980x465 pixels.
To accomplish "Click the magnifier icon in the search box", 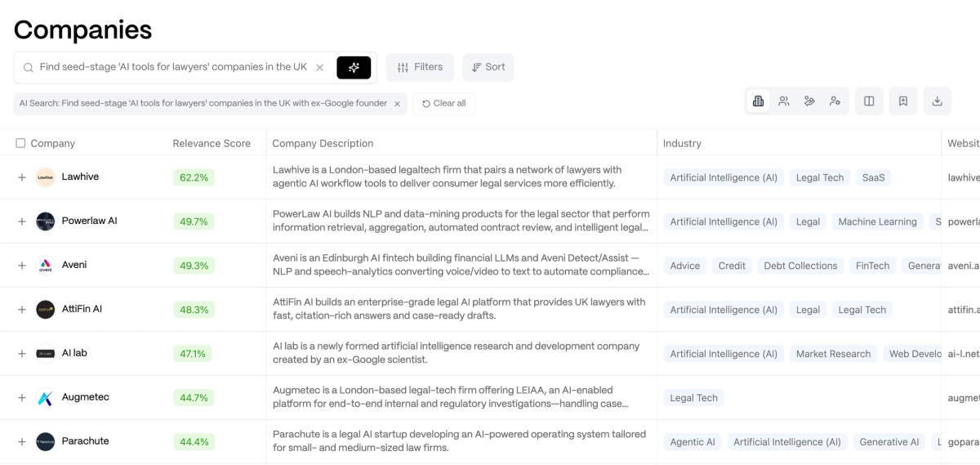I will [29, 68].
